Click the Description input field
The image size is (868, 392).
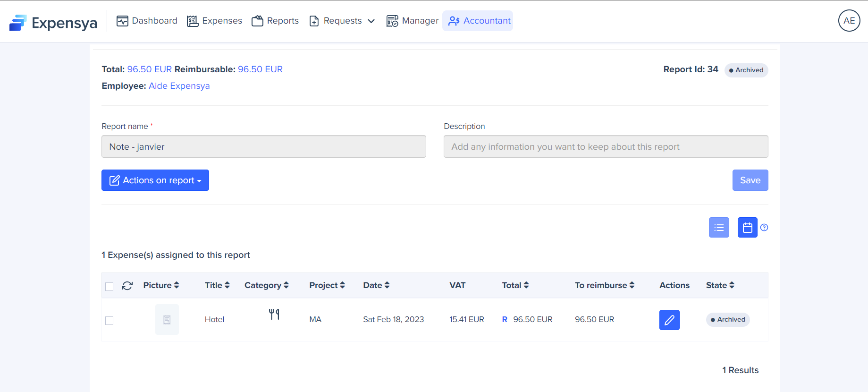coord(606,147)
